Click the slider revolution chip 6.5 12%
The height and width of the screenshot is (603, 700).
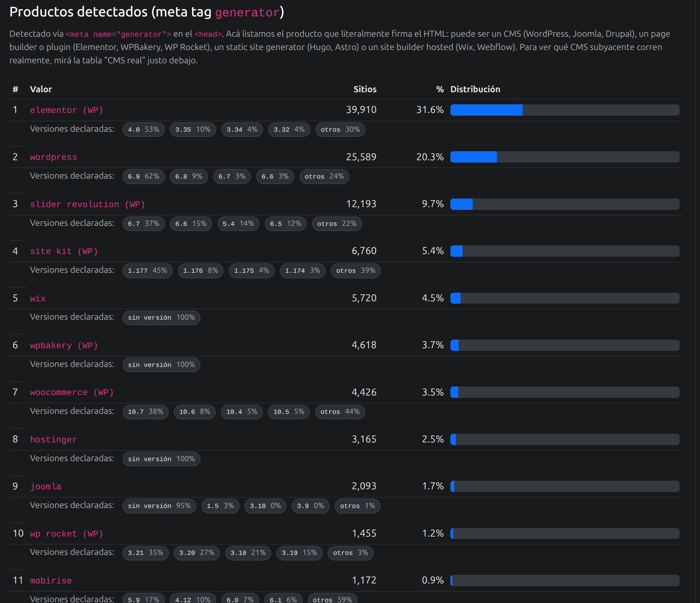point(286,224)
